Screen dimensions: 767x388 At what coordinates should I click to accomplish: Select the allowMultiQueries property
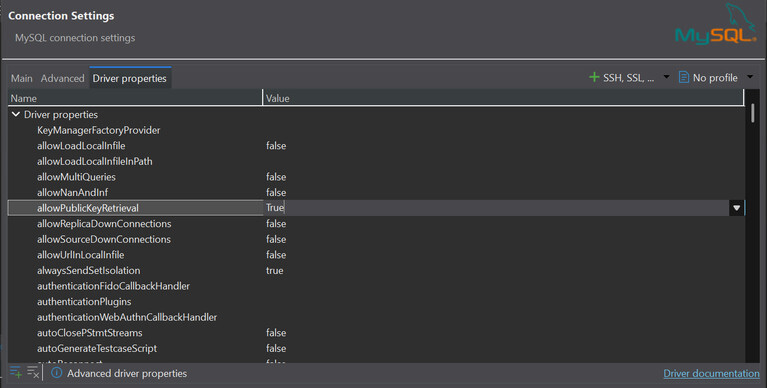tap(76, 177)
